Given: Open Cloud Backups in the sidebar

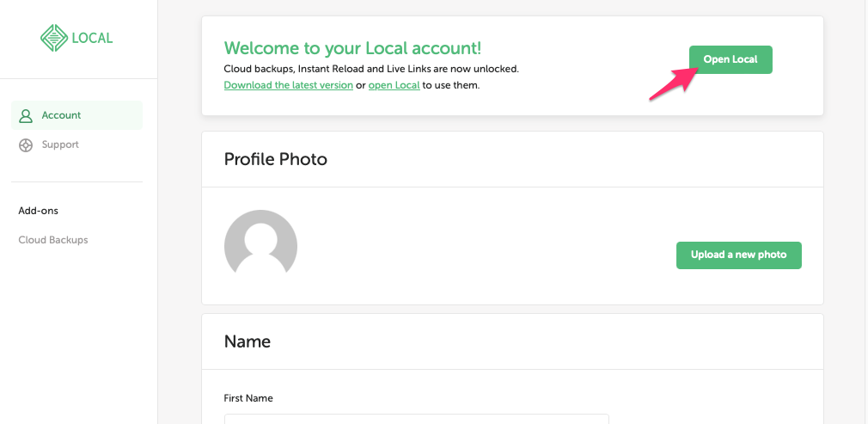Looking at the screenshot, I should point(53,240).
